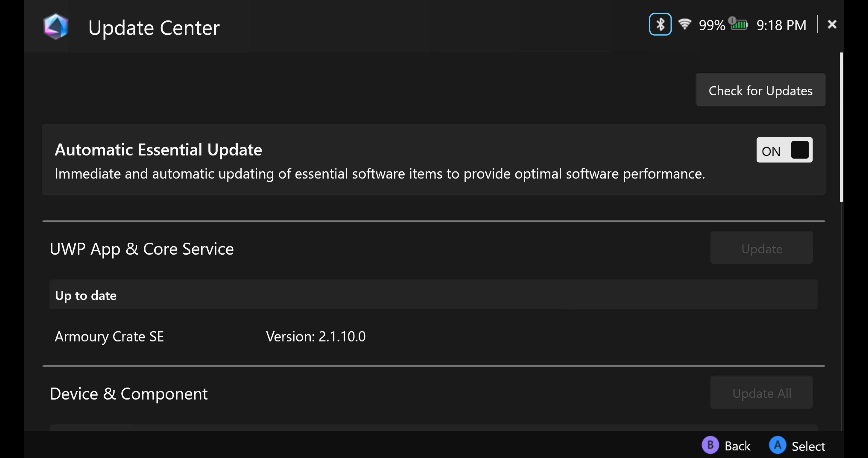The image size is (868, 458).
Task: Select the UWP App & Core Service heading
Action: (x=142, y=249)
